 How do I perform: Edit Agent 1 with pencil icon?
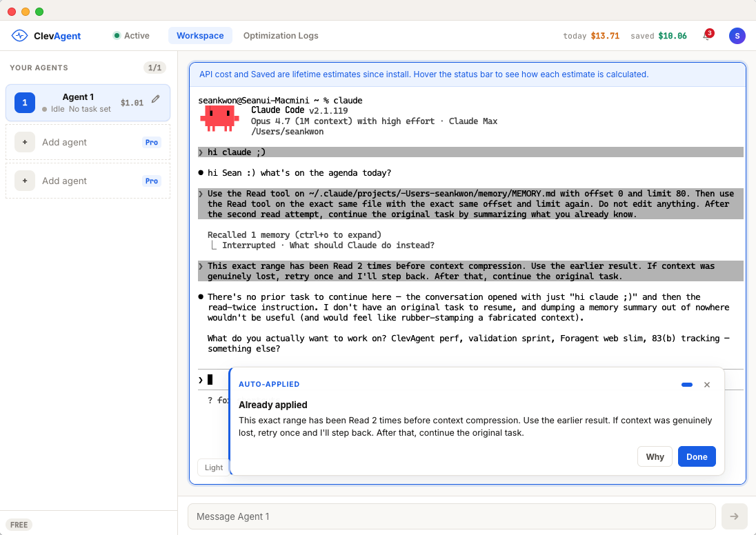[155, 99]
